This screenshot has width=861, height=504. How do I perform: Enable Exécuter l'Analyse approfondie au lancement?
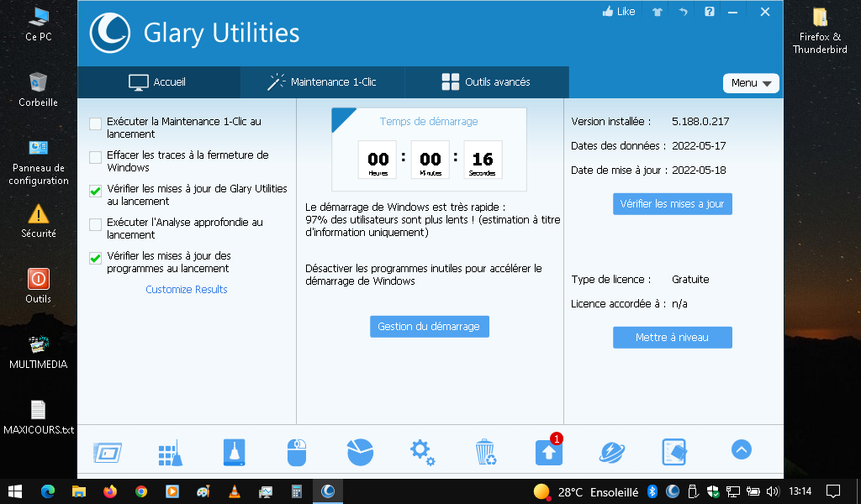tap(96, 224)
